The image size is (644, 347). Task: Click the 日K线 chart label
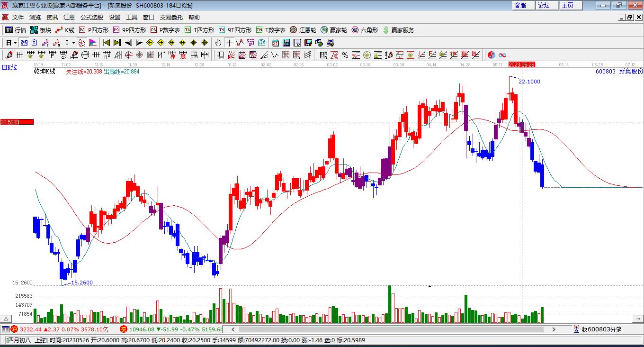[9, 67]
